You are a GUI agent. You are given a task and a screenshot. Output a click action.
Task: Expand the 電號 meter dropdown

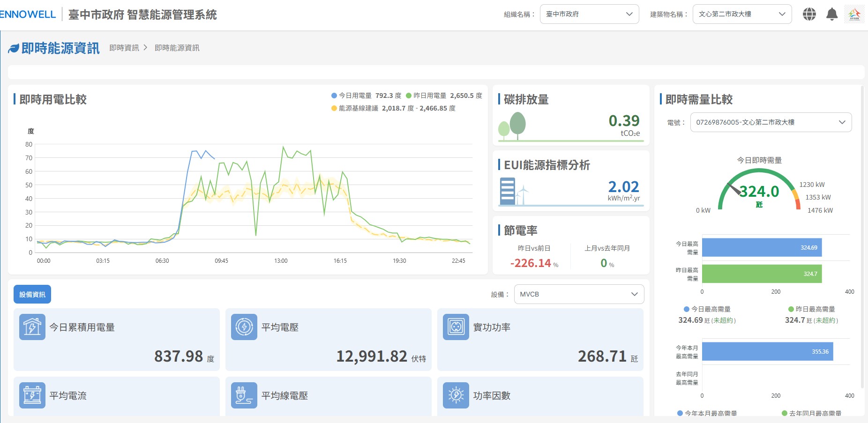(x=771, y=122)
